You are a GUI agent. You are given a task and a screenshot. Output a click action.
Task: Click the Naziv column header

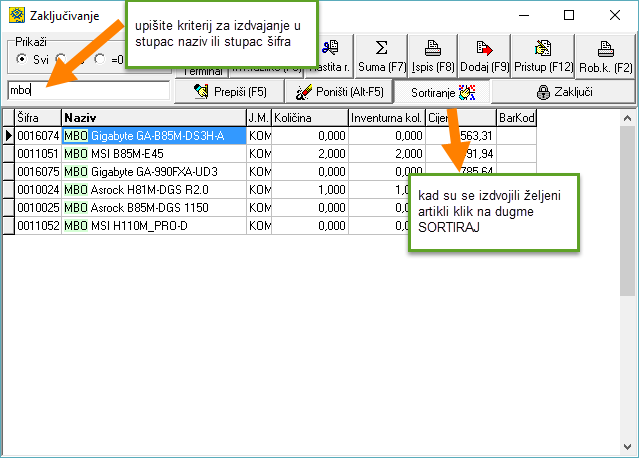click(152, 118)
